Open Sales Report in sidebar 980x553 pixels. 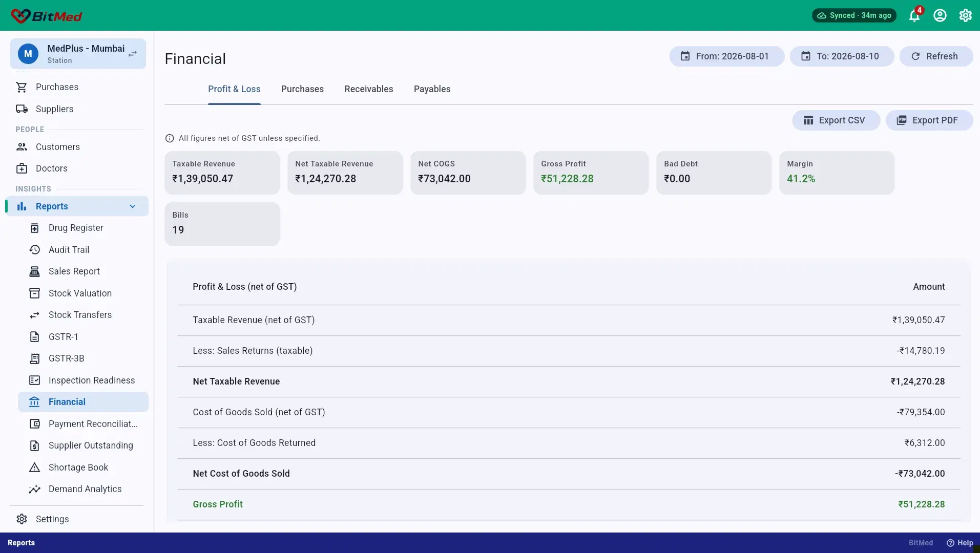(x=83, y=271)
